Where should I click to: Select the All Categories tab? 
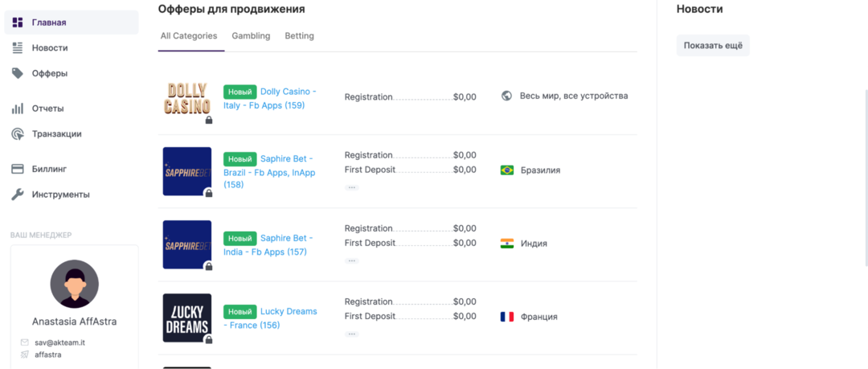[189, 36]
